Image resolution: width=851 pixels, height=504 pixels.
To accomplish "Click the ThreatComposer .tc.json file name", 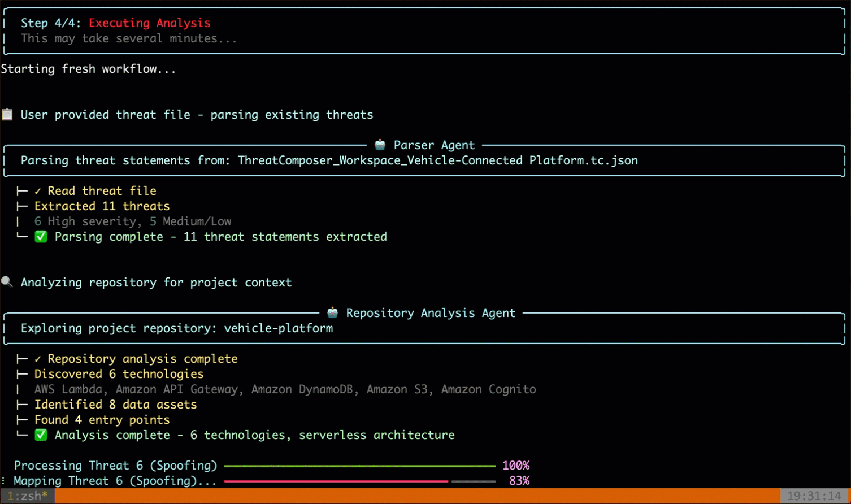I will click(437, 160).
